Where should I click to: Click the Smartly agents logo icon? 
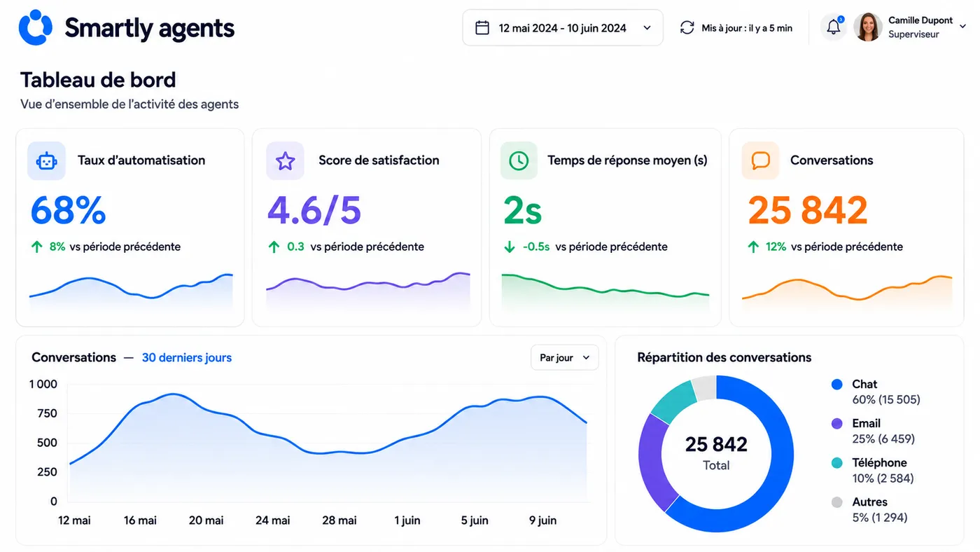[36, 28]
